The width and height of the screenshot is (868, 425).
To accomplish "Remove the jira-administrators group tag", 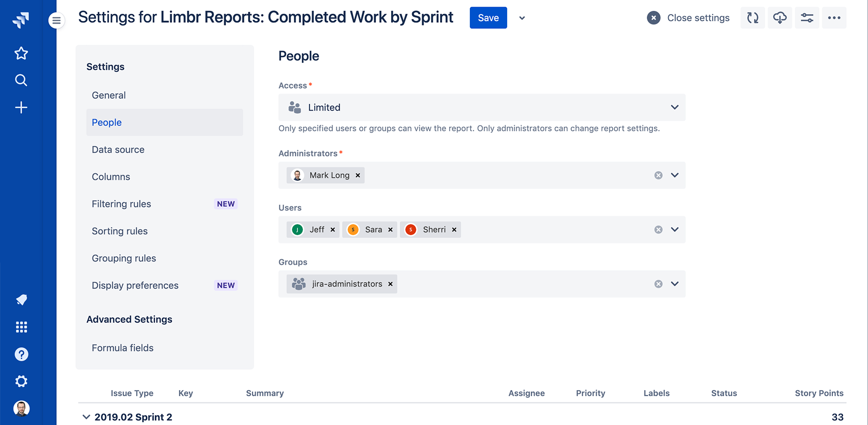I will pos(390,284).
